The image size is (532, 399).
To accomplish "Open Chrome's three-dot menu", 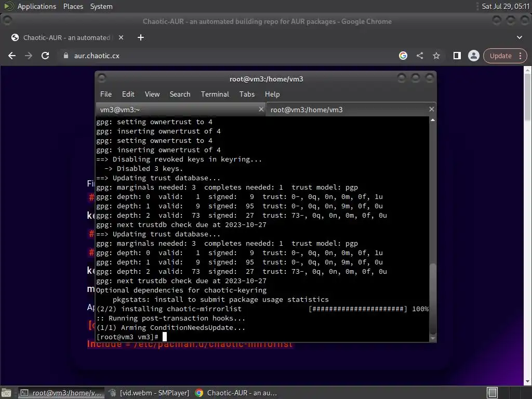I will tap(521, 56).
